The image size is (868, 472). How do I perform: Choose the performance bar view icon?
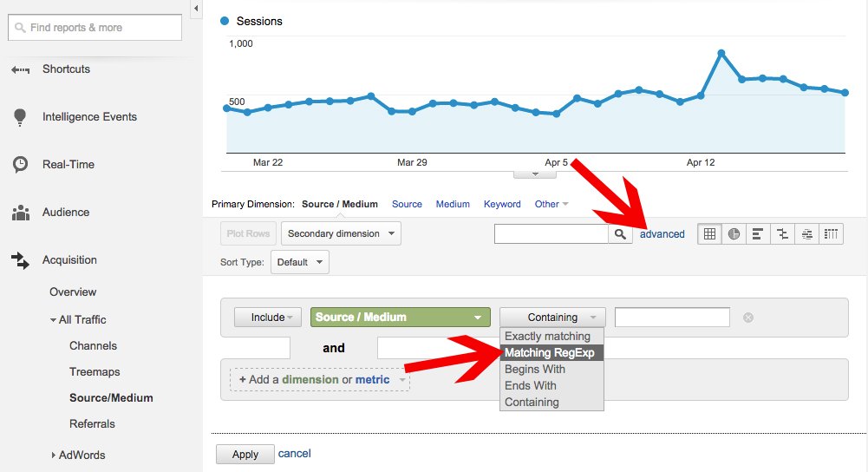point(758,233)
